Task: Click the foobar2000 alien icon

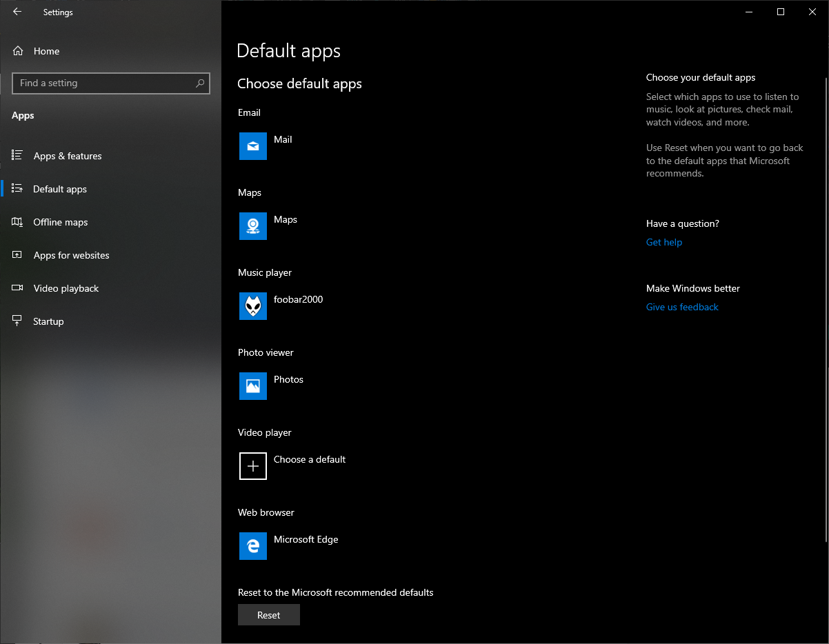Action: click(x=253, y=306)
